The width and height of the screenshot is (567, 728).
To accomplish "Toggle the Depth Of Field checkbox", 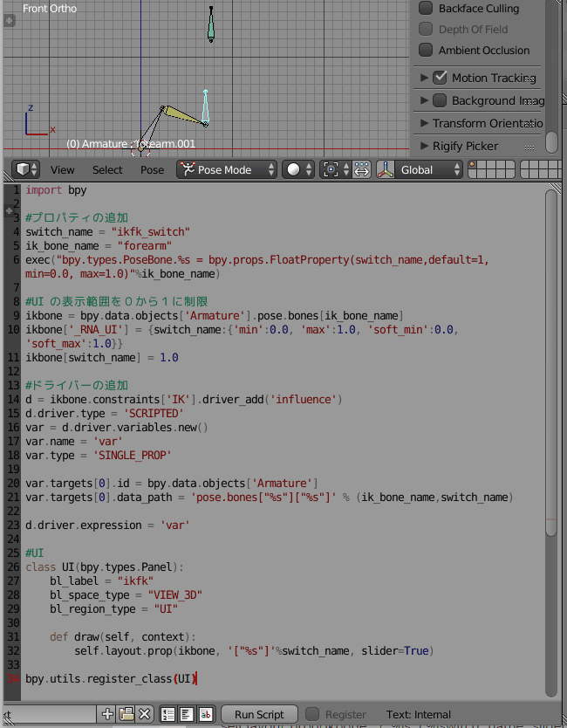I will click(426, 29).
